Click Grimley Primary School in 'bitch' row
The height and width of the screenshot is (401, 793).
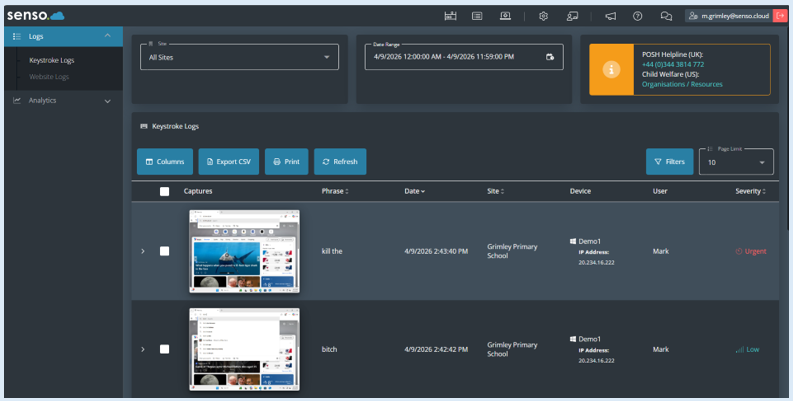pyautogui.click(x=512, y=349)
